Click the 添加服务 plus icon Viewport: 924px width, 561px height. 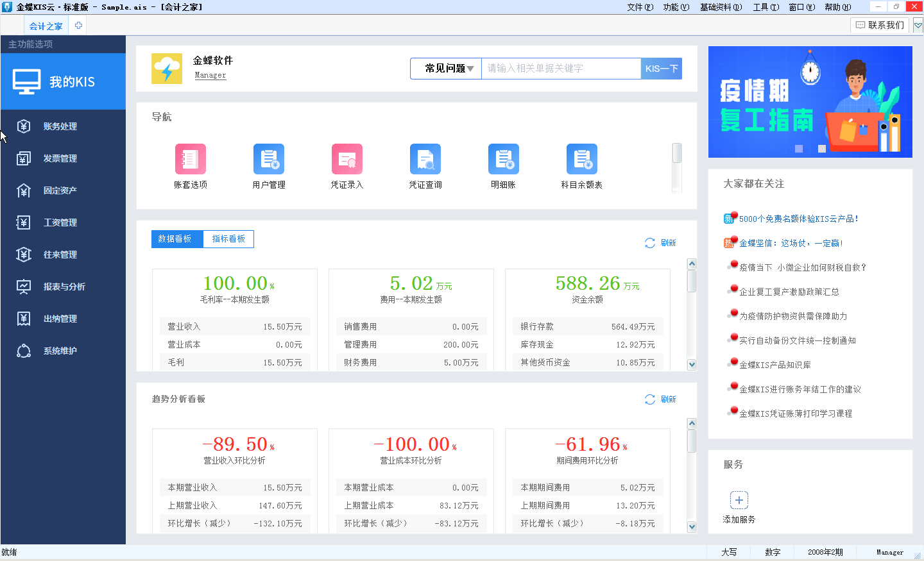[x=739, y=500]
